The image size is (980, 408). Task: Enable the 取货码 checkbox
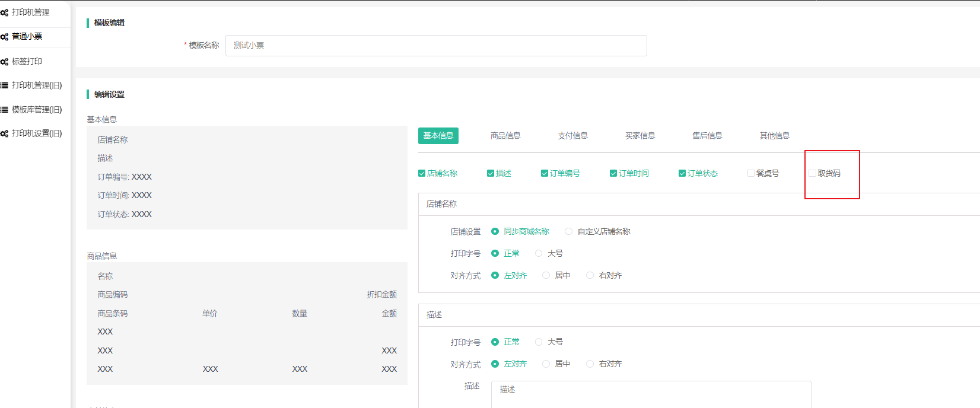812,173
